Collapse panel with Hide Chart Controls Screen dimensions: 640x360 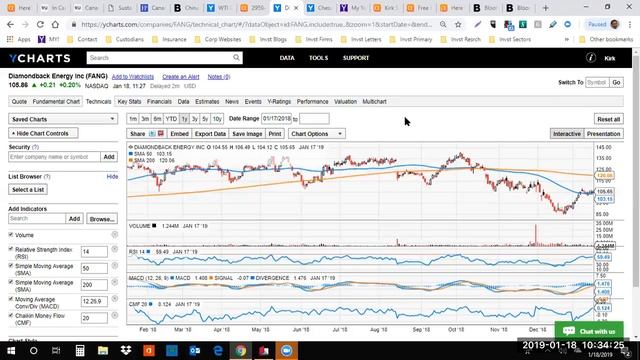43,133
